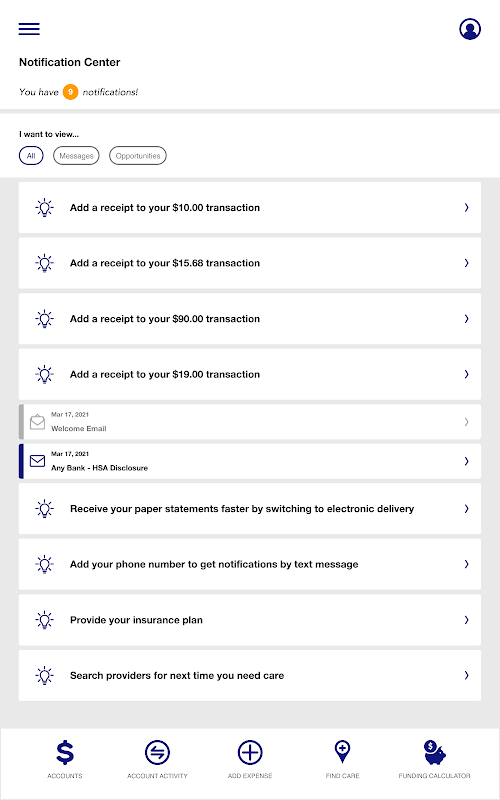This screenshot has height=800, width=500.
Task: Open the hamburger navigation menu
Action: (x=29, y=29)
